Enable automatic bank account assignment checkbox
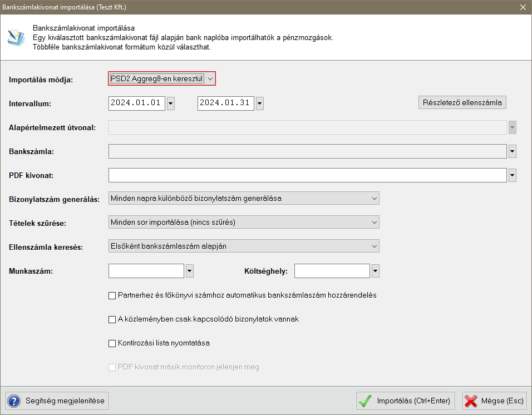This screenshot has height=415, width=532. pyautogui.click(x=112, y=295)
